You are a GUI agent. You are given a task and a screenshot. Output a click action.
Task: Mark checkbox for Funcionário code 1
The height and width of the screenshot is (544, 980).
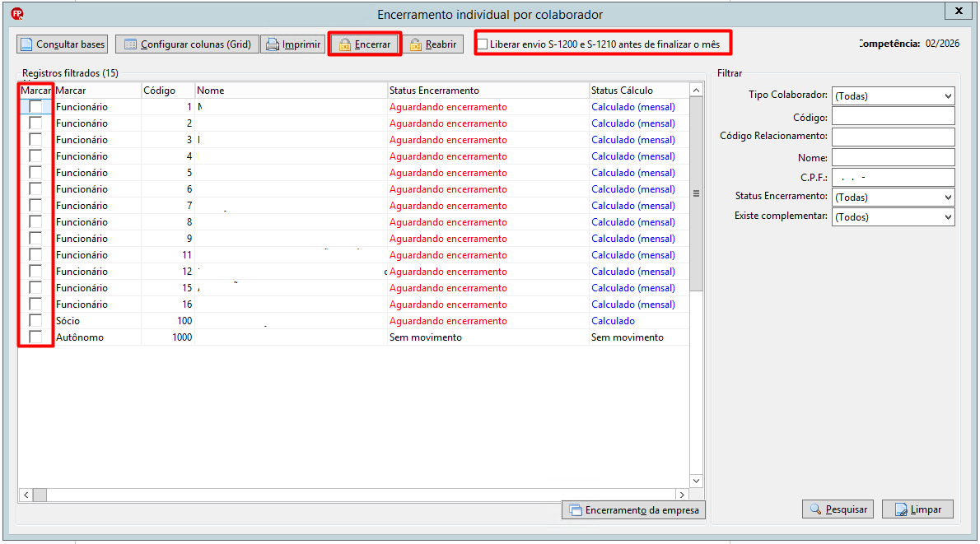click(35, 107)
